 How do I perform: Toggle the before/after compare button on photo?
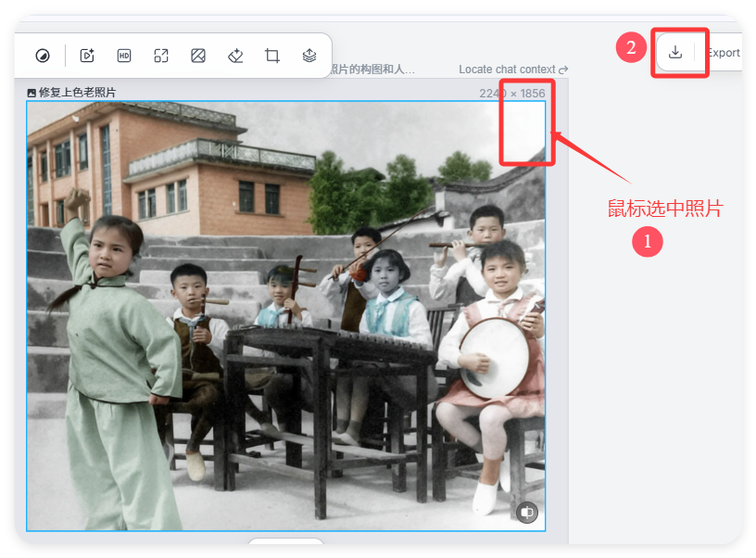coord(527,512)
